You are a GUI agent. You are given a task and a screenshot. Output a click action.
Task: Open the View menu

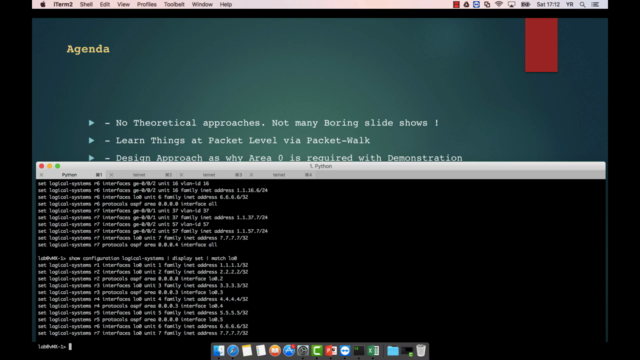tap(123, 4)
